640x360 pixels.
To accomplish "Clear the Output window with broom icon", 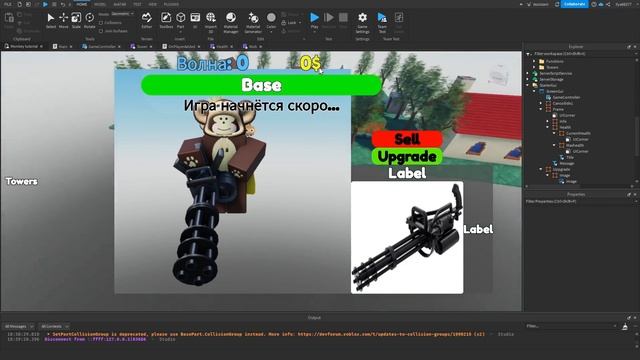I will coord(625,327).
